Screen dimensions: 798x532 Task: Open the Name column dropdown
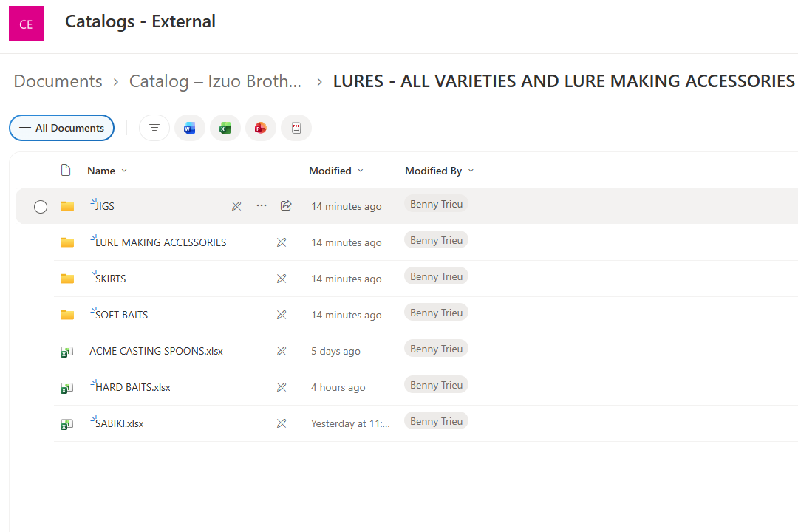click(107, 171)
